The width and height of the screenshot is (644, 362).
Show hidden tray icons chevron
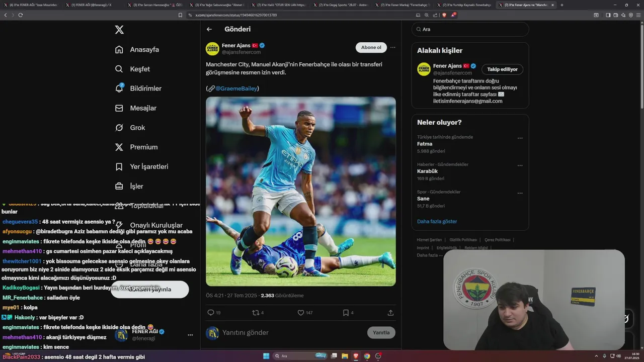597,356
